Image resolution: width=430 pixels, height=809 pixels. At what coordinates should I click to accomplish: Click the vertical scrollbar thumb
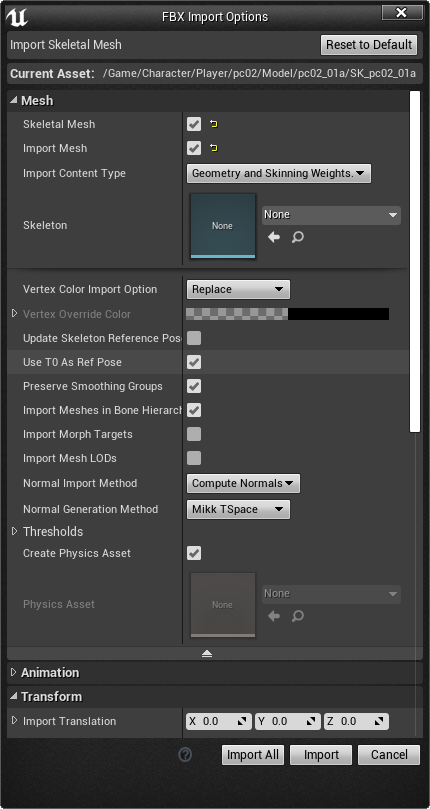[x=415, y=262]
